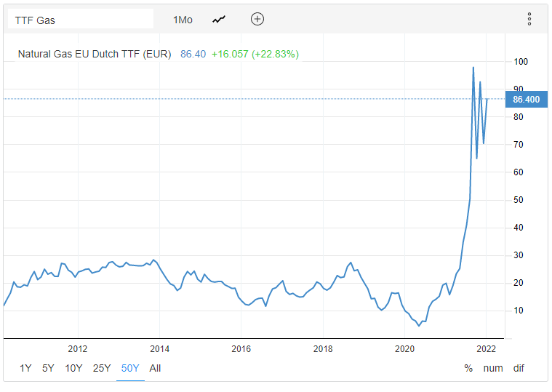The image size is (552, 392).
Task: Click the 2020 x-axis year label
Action: 405,348
